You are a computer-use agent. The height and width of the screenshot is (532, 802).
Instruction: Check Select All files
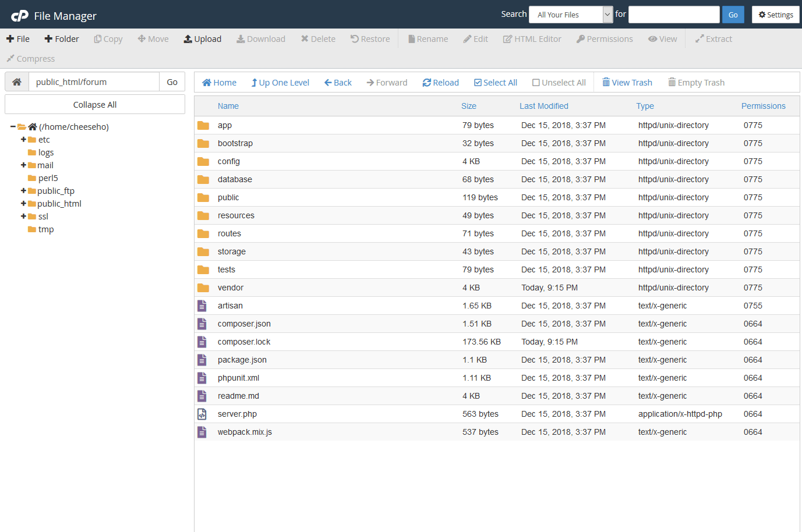[495, 83]
